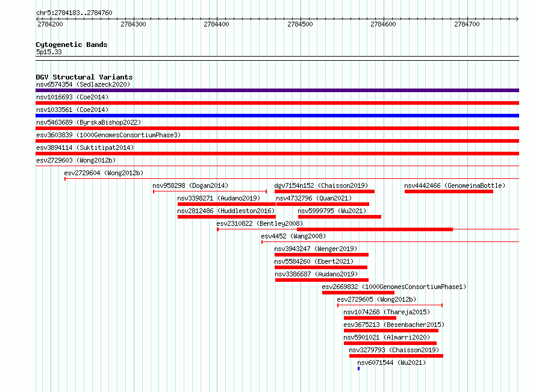Click nsv3386687 (Audano2019) label

316,274
